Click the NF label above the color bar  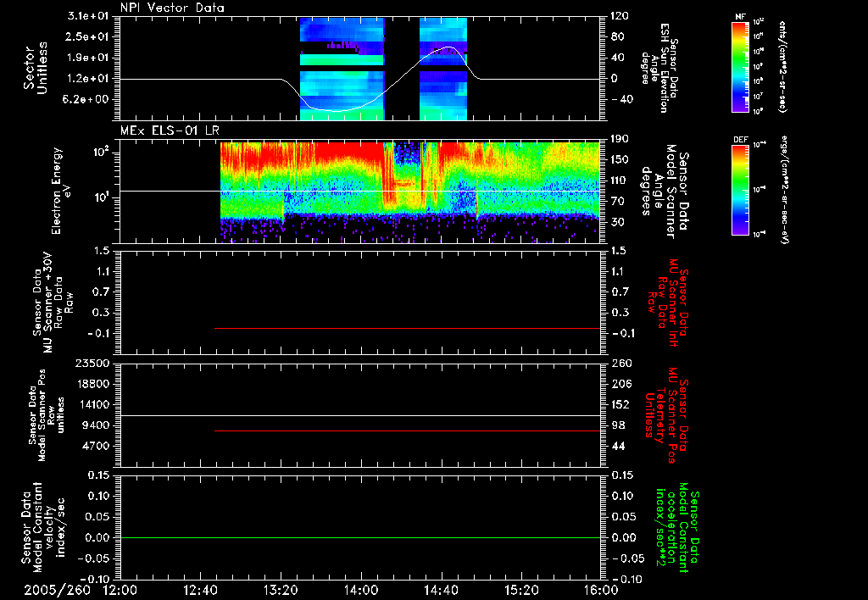point(740,17)
